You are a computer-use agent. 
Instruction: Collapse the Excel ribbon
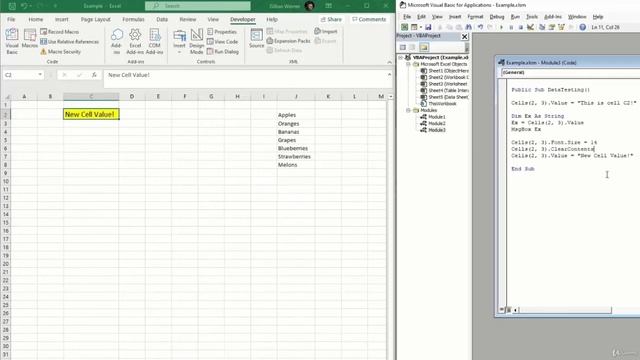(389, 62)
